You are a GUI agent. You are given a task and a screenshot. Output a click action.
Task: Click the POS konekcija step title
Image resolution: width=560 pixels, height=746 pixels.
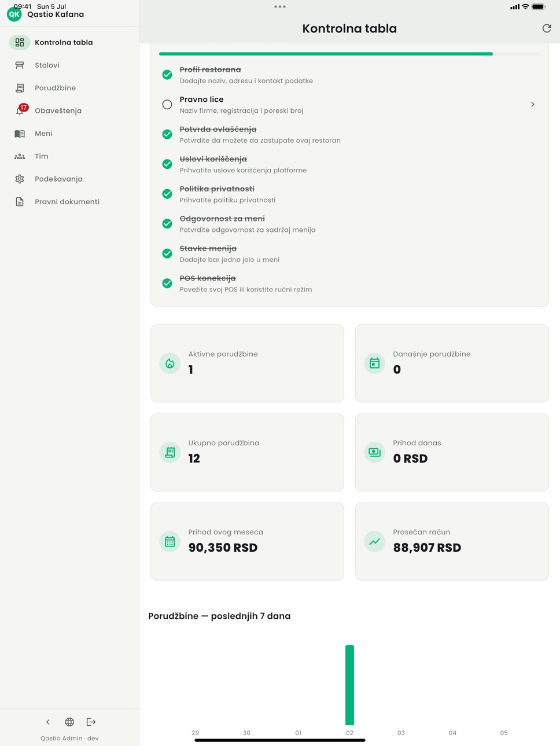click(208, 278)
